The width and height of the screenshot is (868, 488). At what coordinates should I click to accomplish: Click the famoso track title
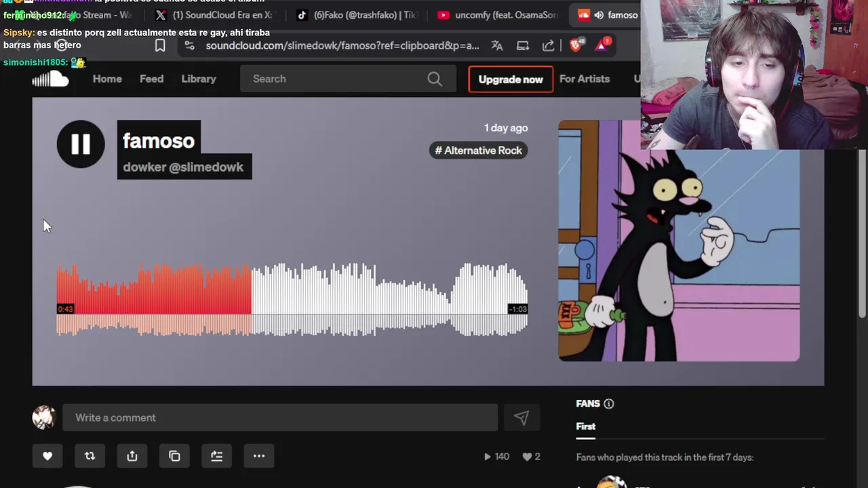(159, 140)
